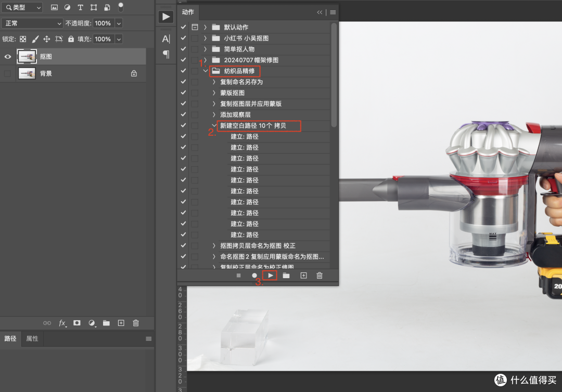This screenshot has height=392, width=562.
Task: Prevent artboard auto-nesting lock icon
Action: pos(59,39)
